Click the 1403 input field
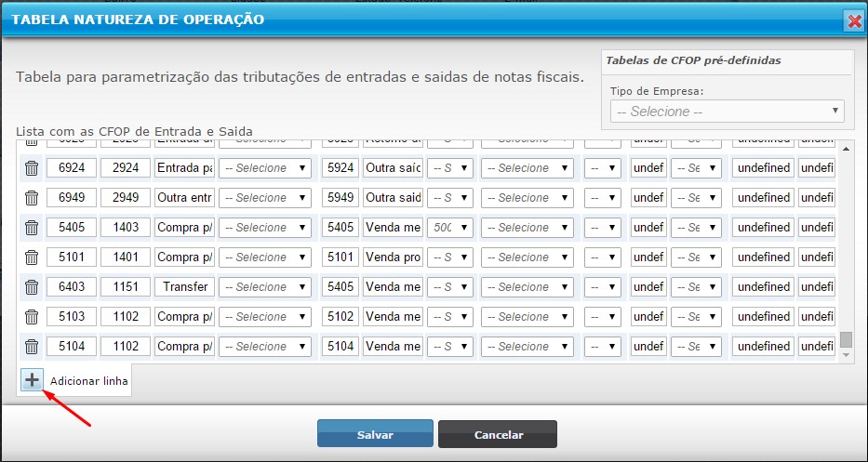 [x=125, y=228]
